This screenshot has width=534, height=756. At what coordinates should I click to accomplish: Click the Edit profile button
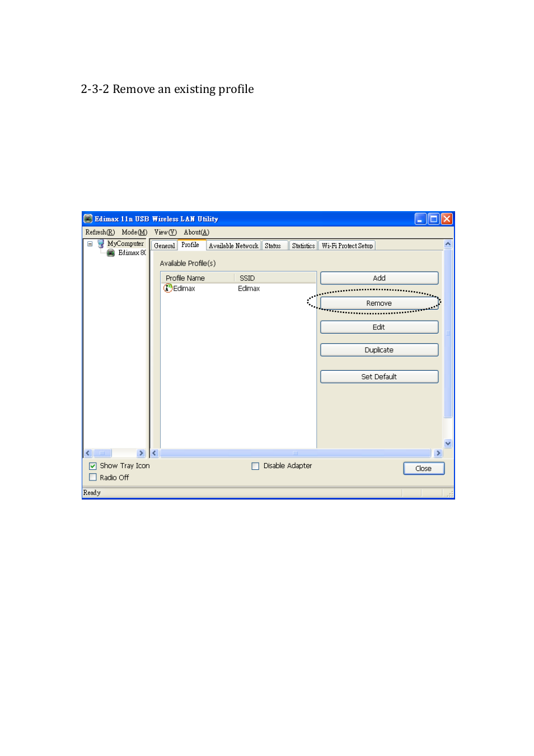click(x=379, y=328)
